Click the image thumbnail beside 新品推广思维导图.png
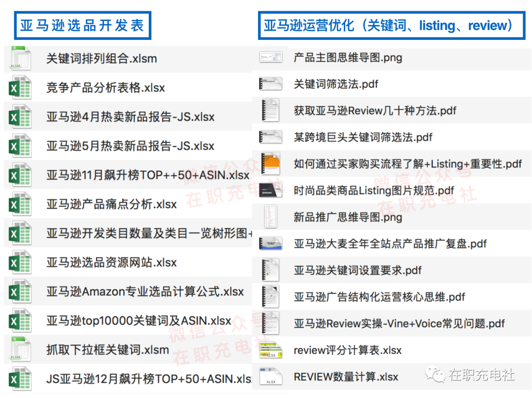 [x=270, y=217]
